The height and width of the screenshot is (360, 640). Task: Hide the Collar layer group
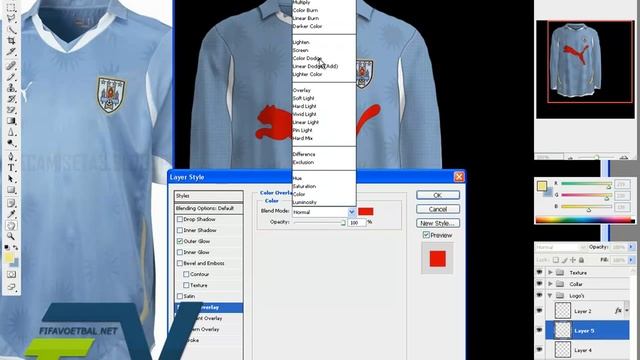pos(540,283)
